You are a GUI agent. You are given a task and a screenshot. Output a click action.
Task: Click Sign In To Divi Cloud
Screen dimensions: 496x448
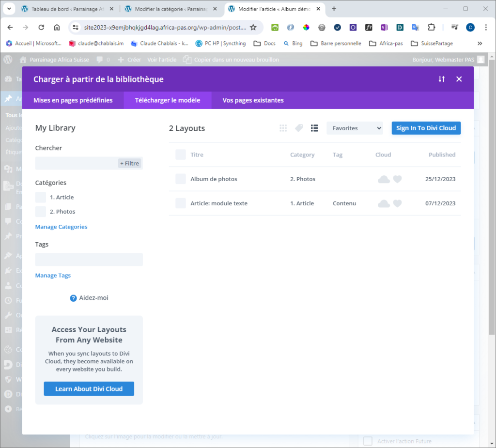(426, 128)
